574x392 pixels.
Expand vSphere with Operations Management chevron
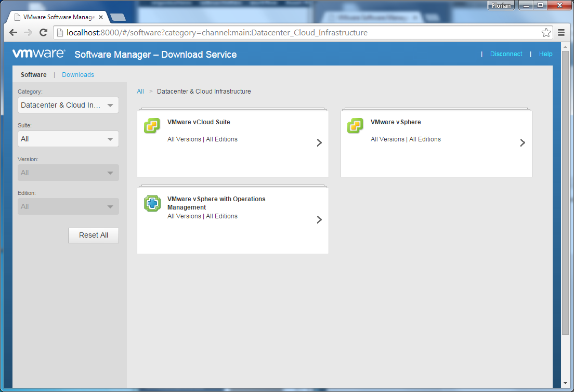[319, 219]
